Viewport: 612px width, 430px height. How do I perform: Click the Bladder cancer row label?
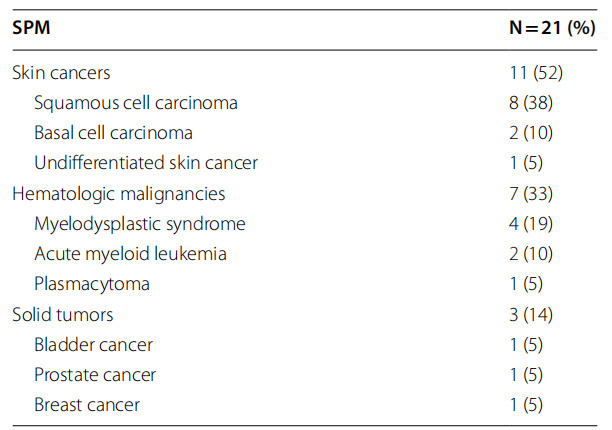tap(93, 345)
